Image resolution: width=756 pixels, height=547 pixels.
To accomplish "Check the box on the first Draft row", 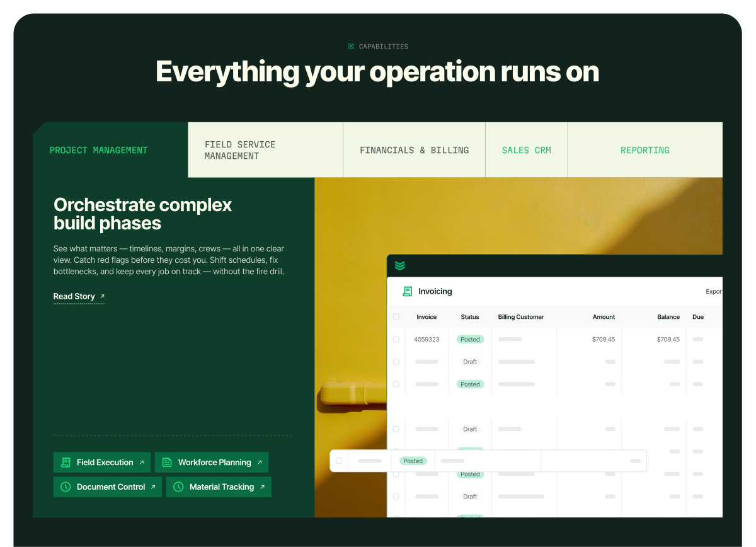I will coord(396,362).
